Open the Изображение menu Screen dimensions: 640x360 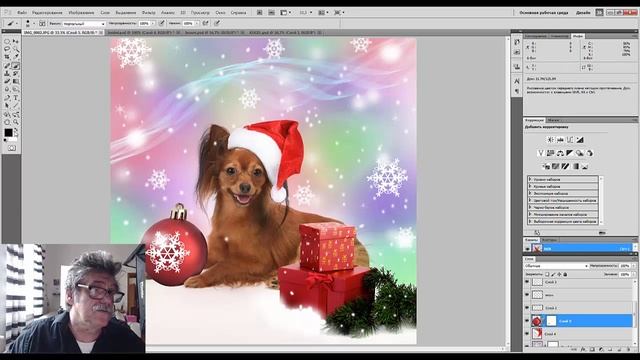point(81,13)
